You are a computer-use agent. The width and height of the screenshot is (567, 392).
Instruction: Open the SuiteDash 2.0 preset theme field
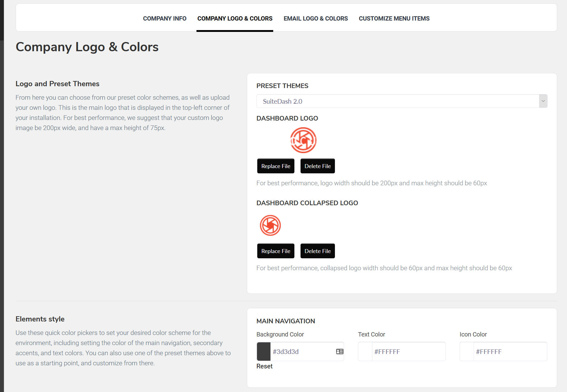[398, 101]
